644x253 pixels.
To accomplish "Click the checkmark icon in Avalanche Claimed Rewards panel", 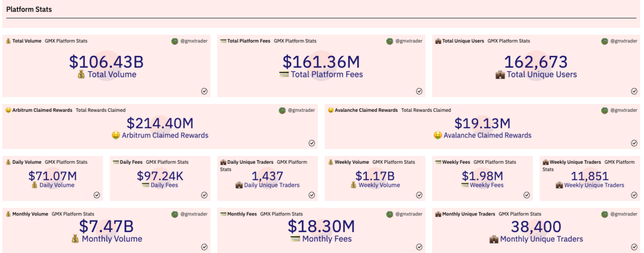I will pos(634,143).
